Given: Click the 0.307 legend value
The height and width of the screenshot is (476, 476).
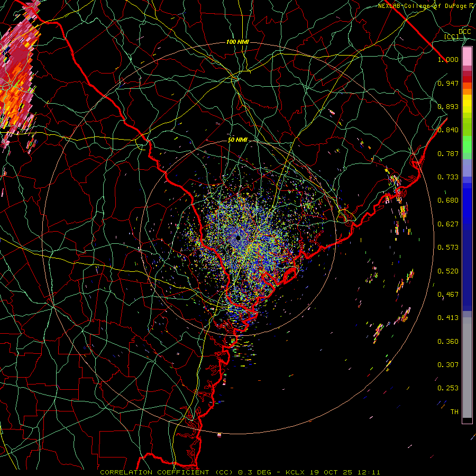Looking at the screenshot, I should (x=448, y=365).
